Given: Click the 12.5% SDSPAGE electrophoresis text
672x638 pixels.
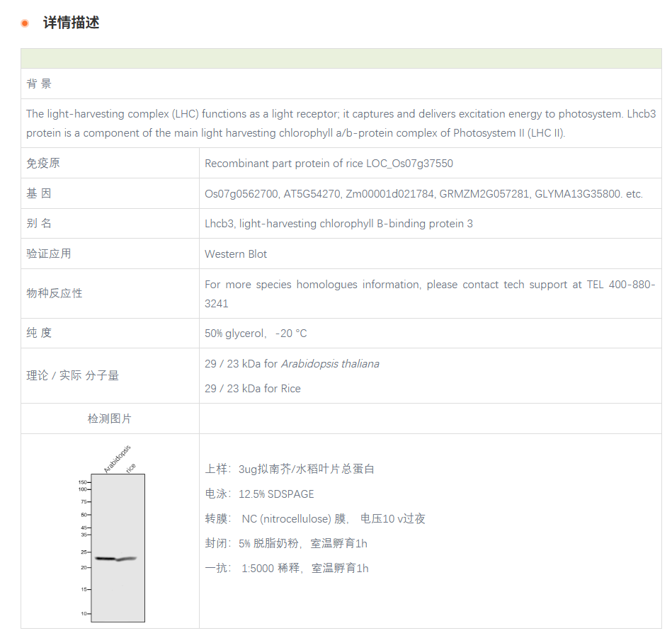Looking at the screenshot, I should tap(276, 494).
